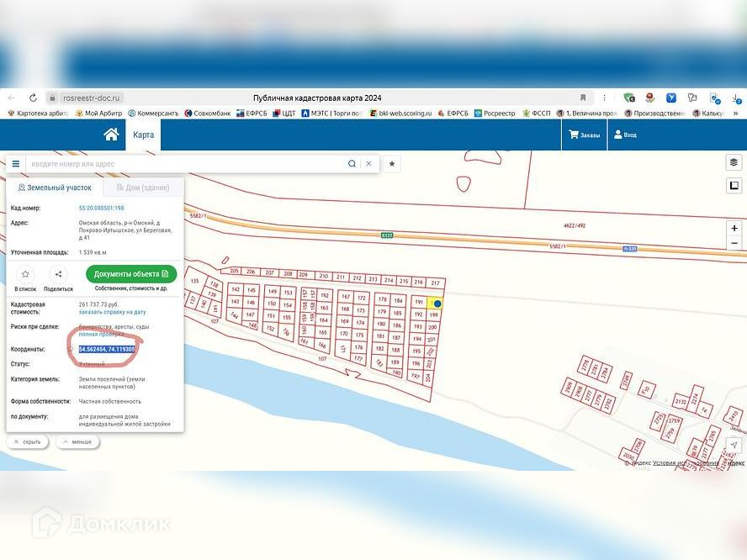Select parcel 217 on the map

435,283
